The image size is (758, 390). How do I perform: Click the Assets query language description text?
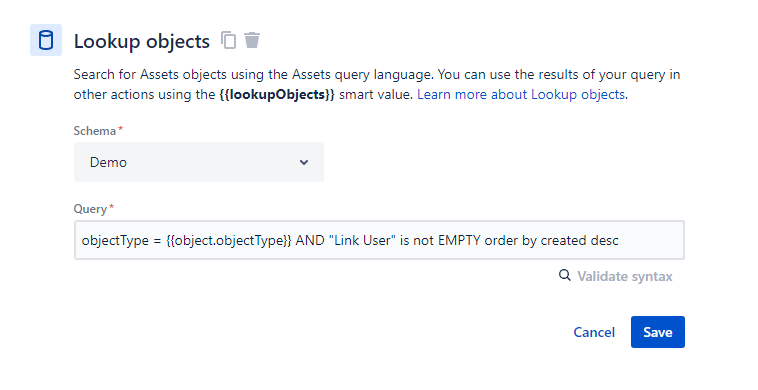pyautogui.click(x=377, y=74)
